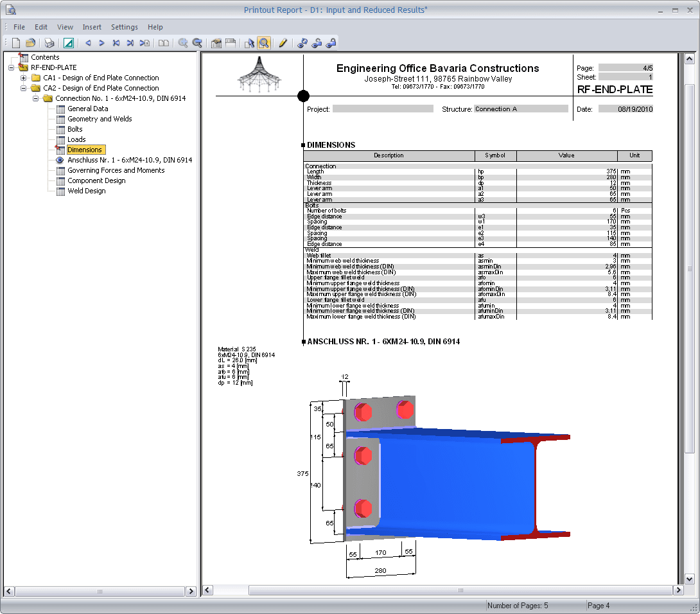This screenshot has height=614, width=700.
Task: Click report horizontal scroll right arrow
Action: click(678, 590)
